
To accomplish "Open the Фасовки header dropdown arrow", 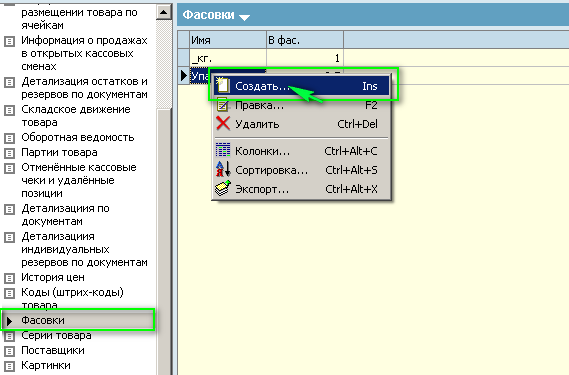I will pos(244,17).
